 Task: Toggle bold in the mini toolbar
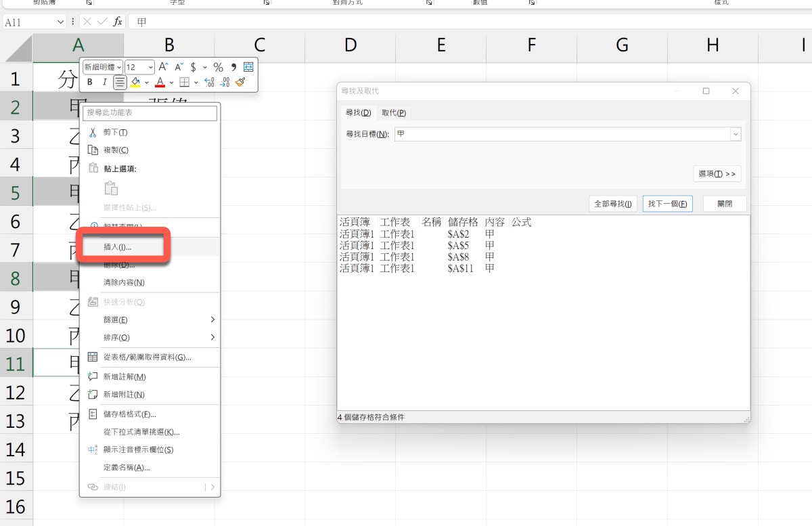pyautogui.click(x=89, y=83)
